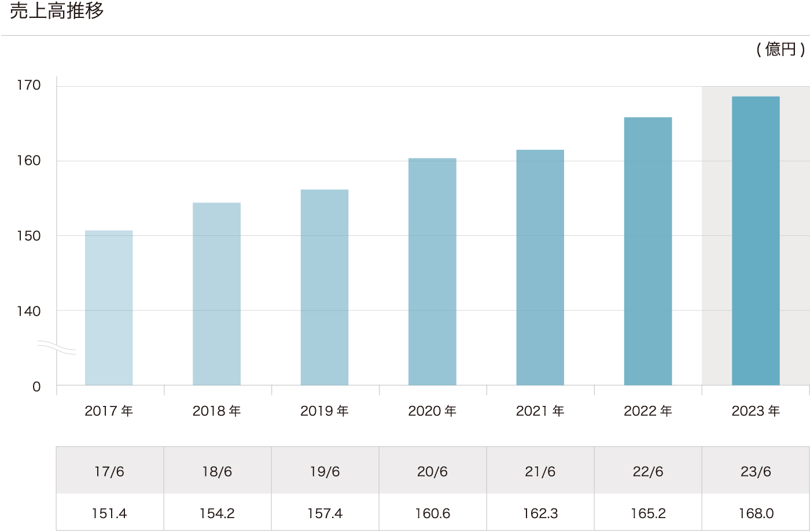810x532 pixels.
Task: Click the 168.0 value cell
Action: coord(756,513)
